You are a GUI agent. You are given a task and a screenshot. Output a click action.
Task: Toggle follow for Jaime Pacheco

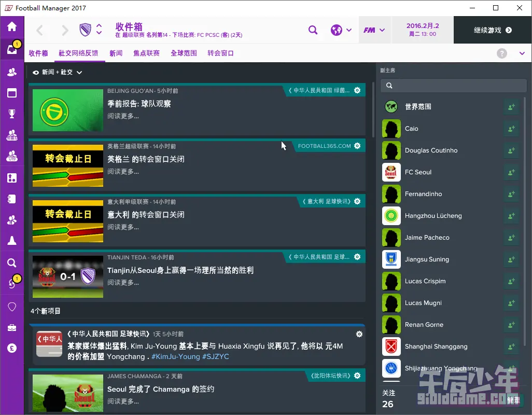[x=511, y=238]
